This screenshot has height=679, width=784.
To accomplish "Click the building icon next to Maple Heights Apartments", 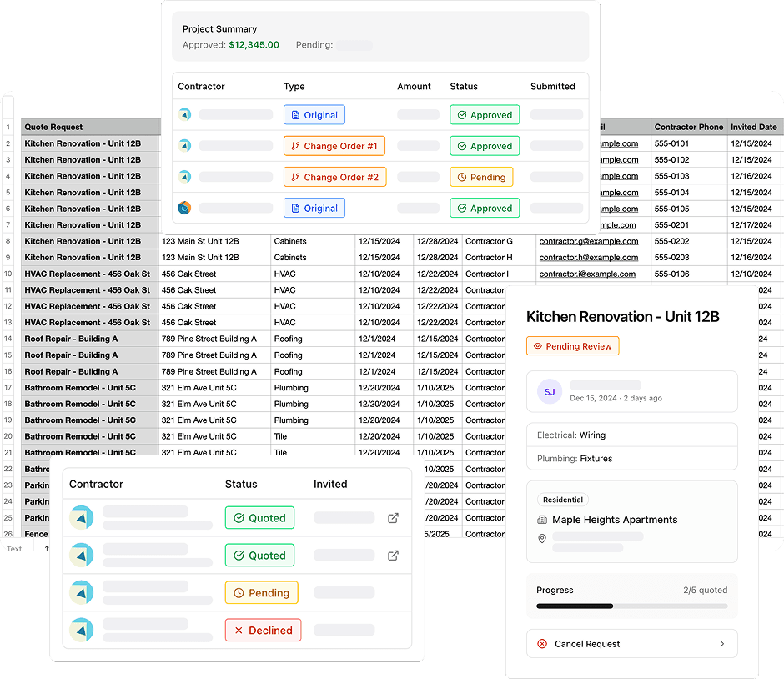I will (542, 519).
